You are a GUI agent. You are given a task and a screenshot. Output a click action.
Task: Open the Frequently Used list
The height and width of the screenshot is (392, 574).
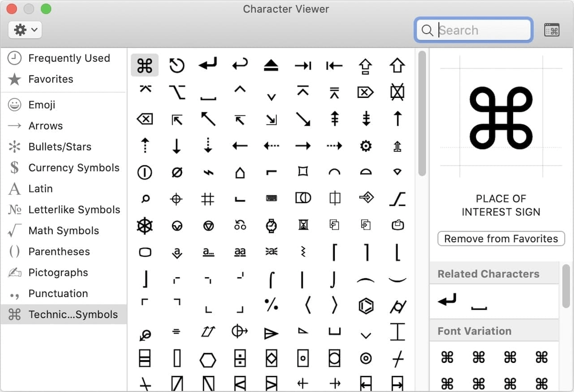69,58
